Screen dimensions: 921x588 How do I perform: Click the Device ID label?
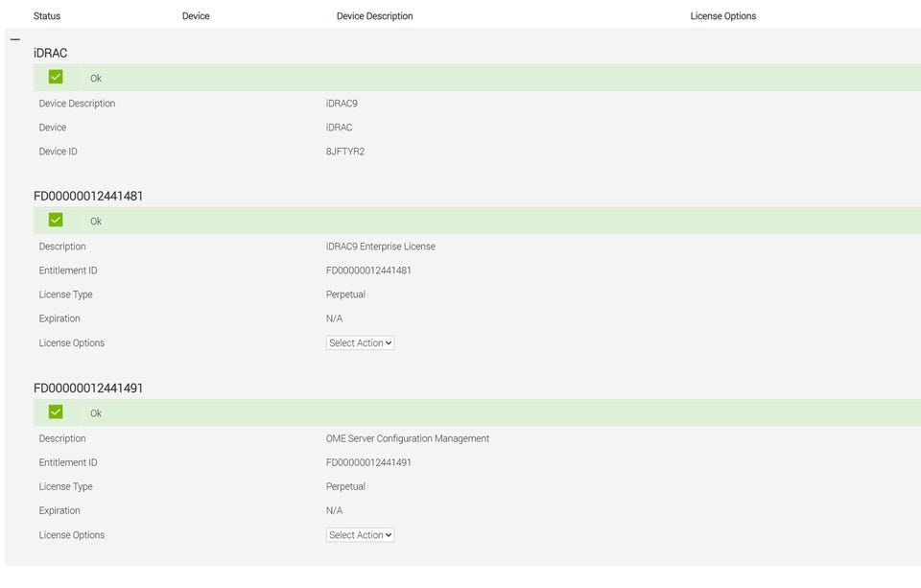tap(59, 152)
